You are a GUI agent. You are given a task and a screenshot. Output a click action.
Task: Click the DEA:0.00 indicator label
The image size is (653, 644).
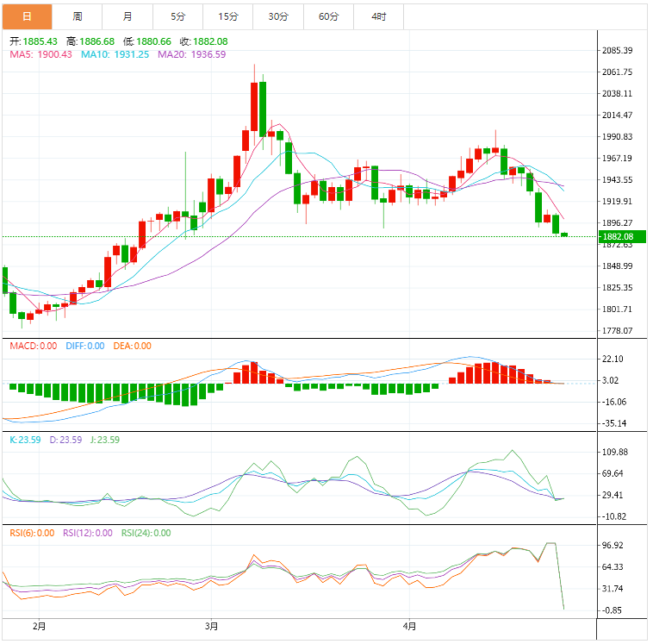(132, 346)
